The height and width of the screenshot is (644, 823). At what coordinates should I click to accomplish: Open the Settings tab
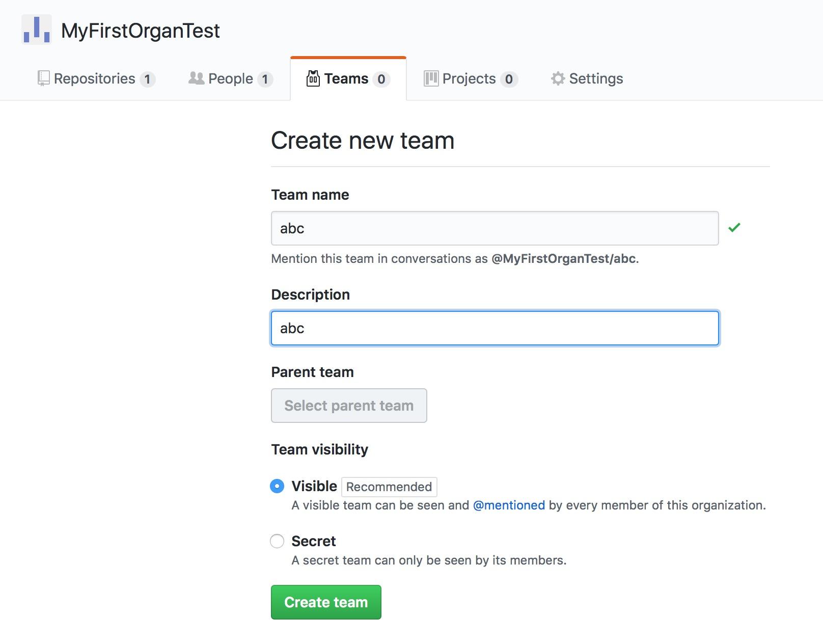click(x=596, y=79)
